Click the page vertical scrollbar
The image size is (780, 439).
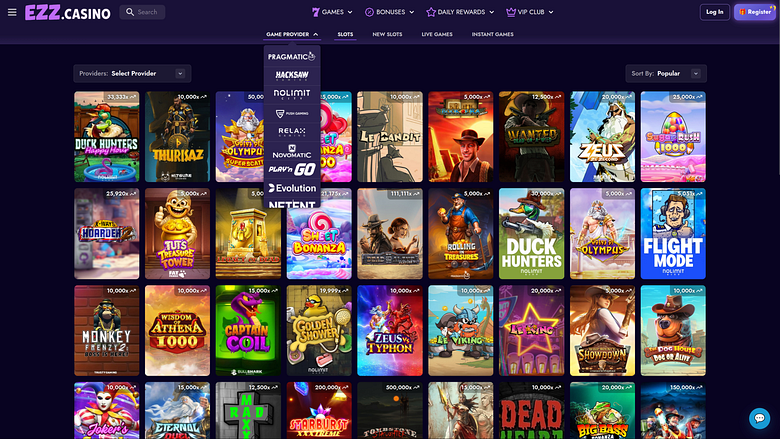(778, 88)
